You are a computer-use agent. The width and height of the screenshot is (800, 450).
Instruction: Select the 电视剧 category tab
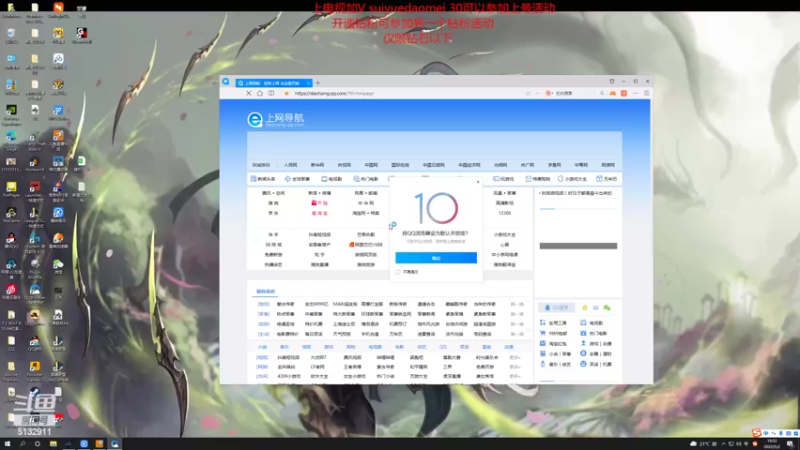(x=375, y=347)
